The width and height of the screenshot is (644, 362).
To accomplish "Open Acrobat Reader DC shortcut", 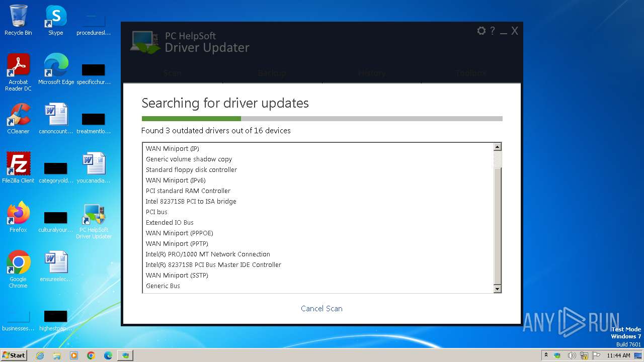I will pos(18,72).
